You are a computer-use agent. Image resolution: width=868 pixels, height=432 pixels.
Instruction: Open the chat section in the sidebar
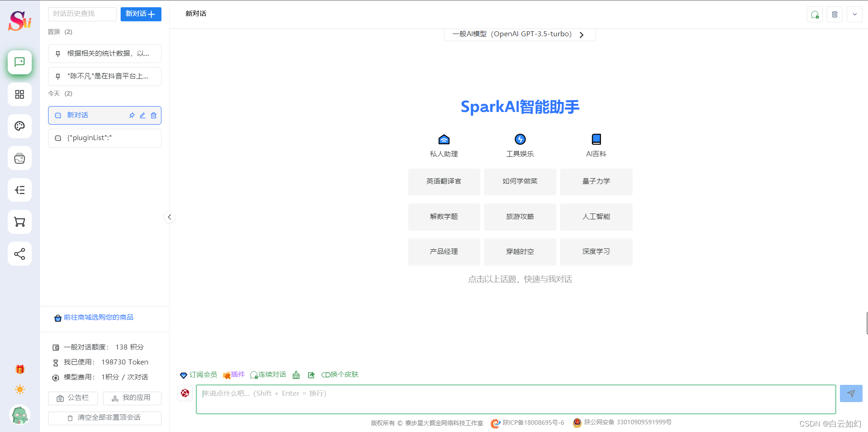(20, 62)
